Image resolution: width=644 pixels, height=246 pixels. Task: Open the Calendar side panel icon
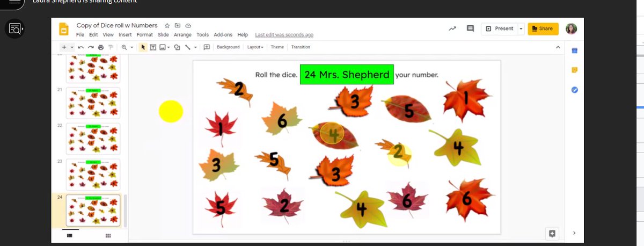574,50
